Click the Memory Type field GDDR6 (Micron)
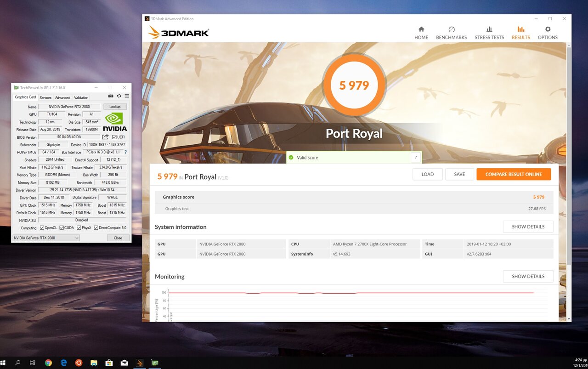This screenshot has width=588, height=369. (57, 175)
